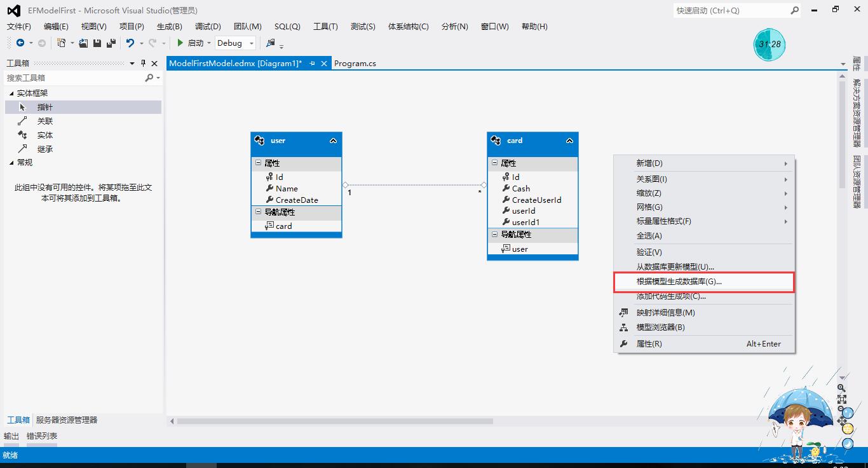
Task: Click 验证(V) in the context menu
Action: point(704,252)
